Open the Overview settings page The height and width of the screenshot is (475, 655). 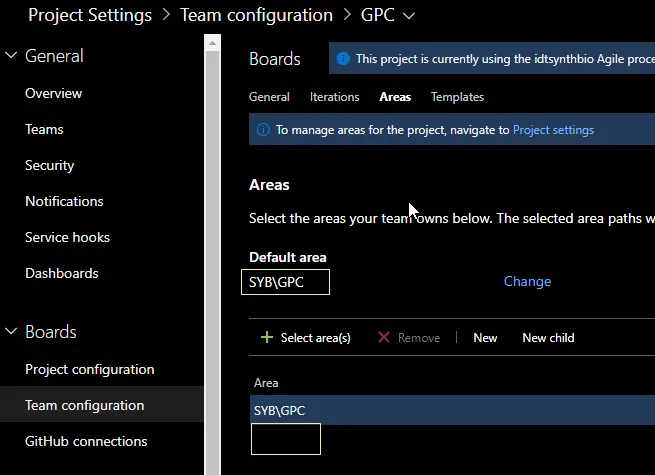[x=54, y=93]
